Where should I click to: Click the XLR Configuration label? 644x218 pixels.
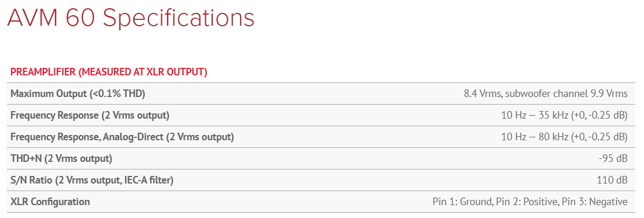pyautogui.click(x=50, y=202)
